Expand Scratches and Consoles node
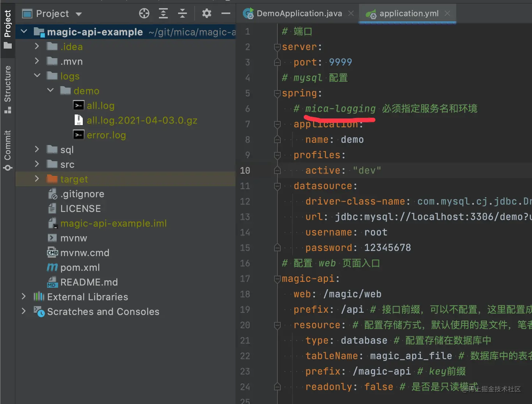Screen dimensions: 532x404 [24, 311]
